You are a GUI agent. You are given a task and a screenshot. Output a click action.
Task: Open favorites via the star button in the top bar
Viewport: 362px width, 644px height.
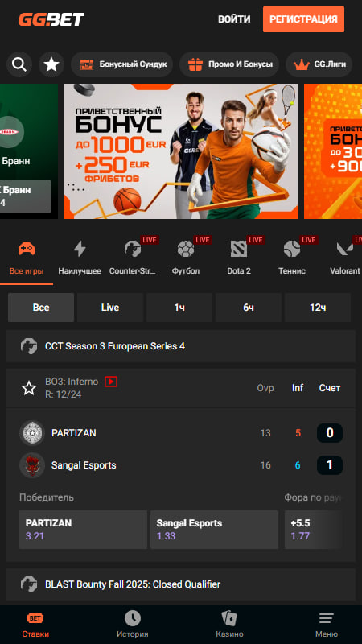pyautogui.click(x=51, y=64)
